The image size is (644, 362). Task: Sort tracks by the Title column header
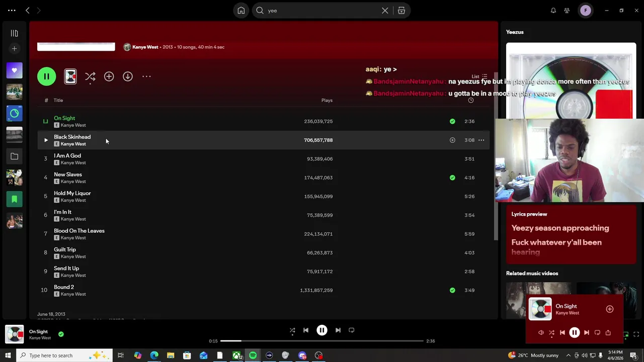click(58, 100)
